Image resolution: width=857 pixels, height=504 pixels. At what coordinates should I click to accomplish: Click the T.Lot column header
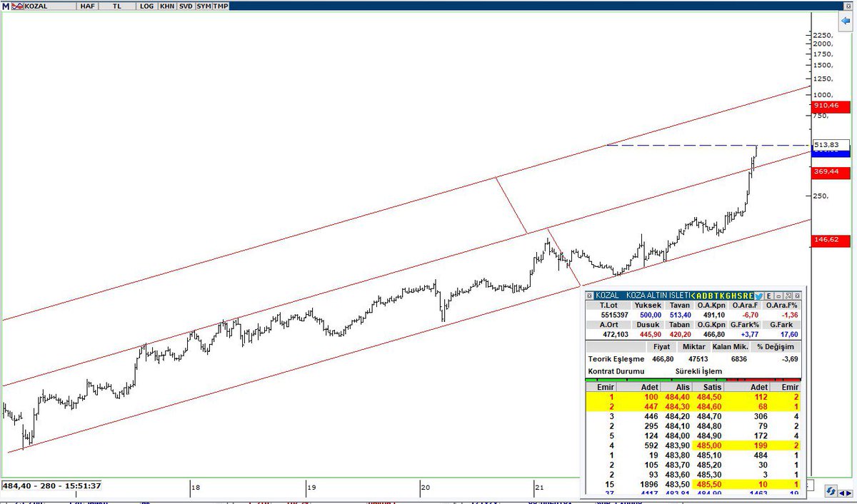609,305
